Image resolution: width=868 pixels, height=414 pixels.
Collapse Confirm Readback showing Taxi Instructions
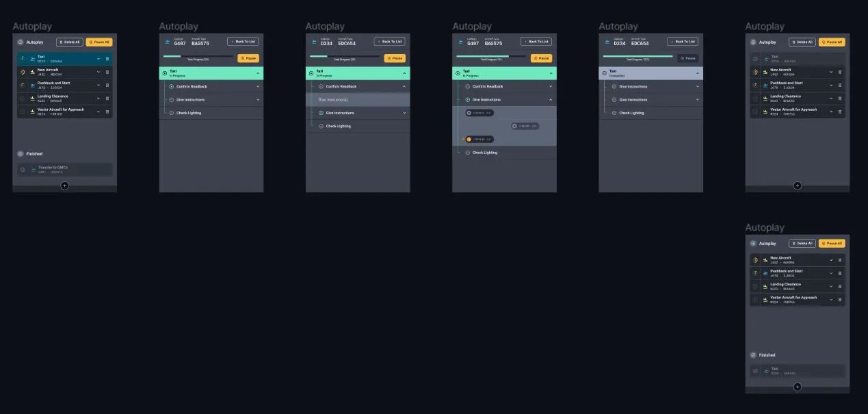point(404,87)
